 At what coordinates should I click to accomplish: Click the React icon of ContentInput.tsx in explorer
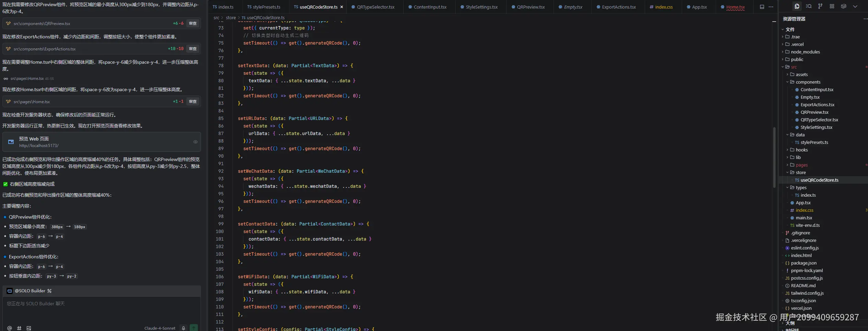797,90
